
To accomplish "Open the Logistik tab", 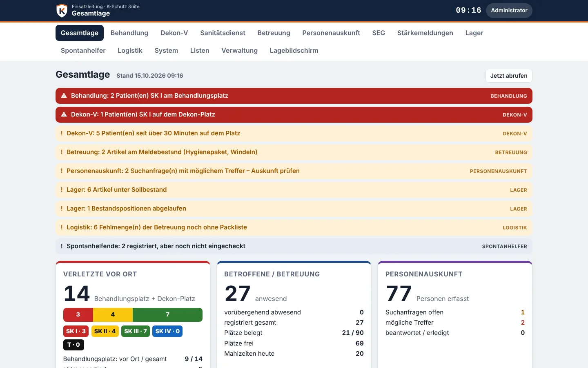I will coord(130,51).
